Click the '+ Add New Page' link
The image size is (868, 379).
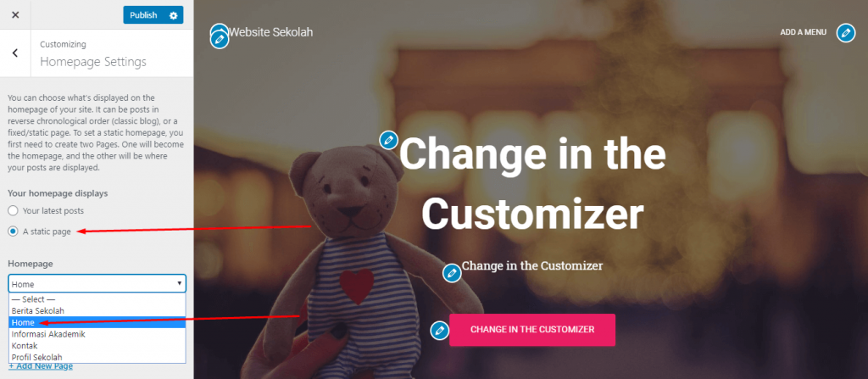click(41, 366)
